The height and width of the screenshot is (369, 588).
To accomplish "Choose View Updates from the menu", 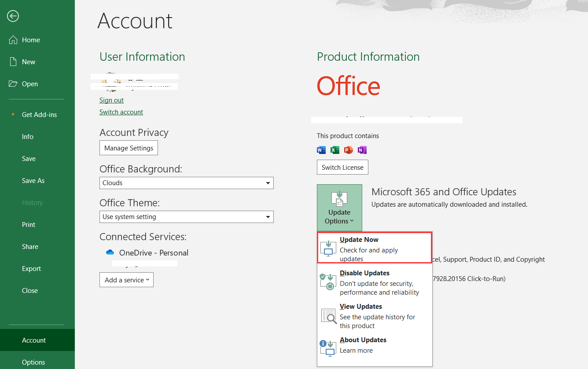I will (x=374, y=315).
